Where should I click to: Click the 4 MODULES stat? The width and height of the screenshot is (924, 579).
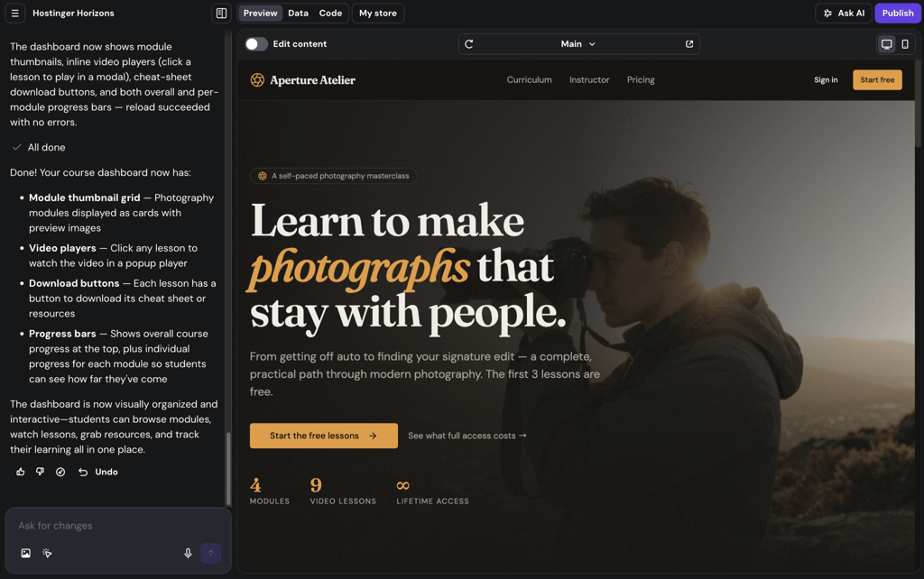[x=269, y=492]
